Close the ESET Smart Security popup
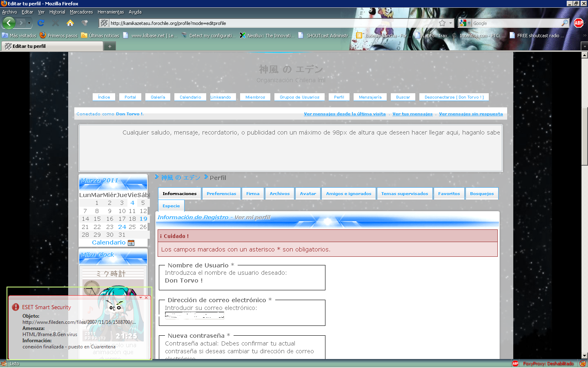This screenshot has width=588, height=368. [146, 298]
